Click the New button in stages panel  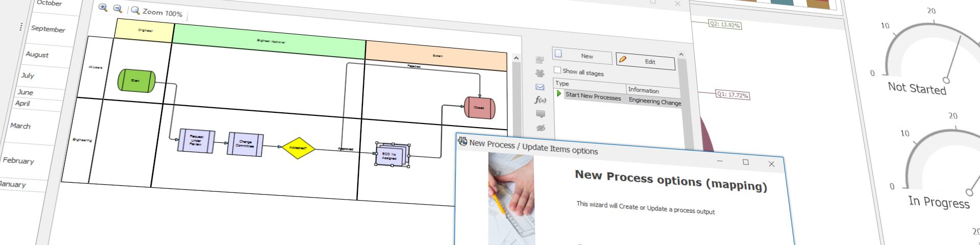point(582,56)
